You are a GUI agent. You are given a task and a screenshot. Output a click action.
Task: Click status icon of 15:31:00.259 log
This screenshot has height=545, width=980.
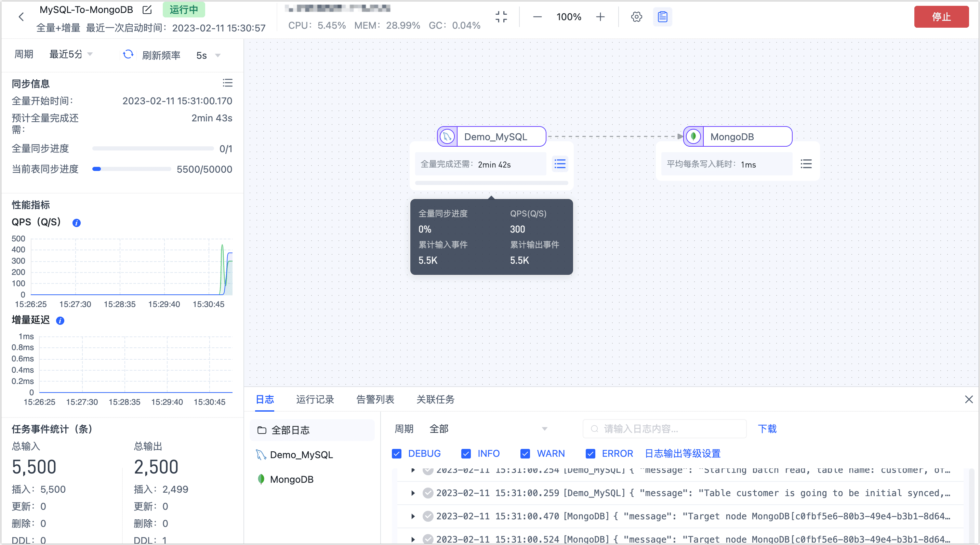pyautogui.click(x=428, y=493)
